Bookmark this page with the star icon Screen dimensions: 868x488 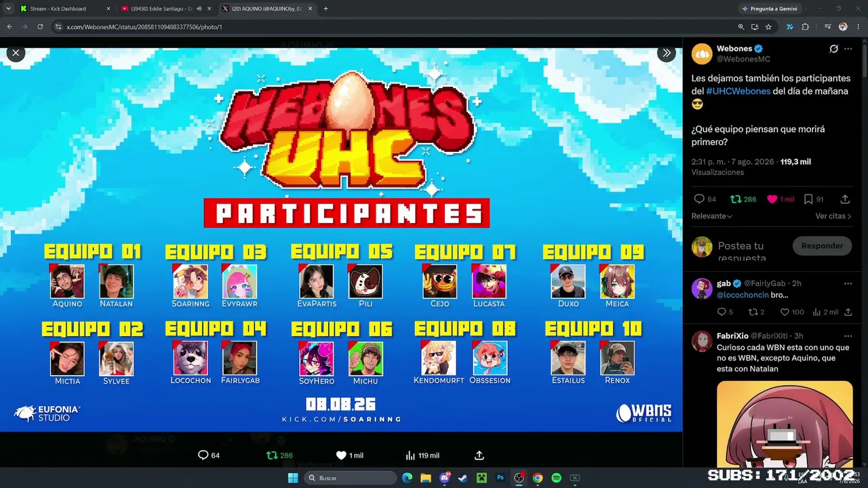click(x=768, y=26)
